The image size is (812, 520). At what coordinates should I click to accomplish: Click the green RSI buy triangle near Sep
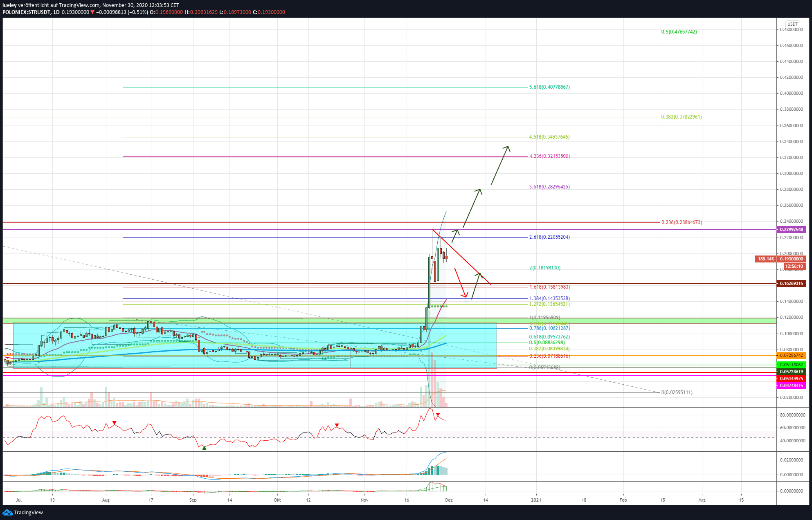[x=204, y=448]
